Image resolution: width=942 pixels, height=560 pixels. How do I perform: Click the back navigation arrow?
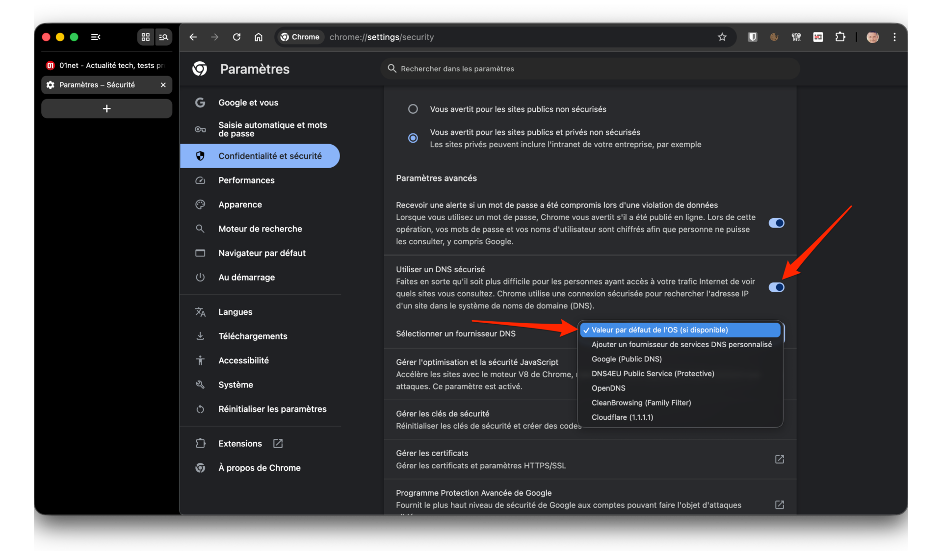pos(193,37)
